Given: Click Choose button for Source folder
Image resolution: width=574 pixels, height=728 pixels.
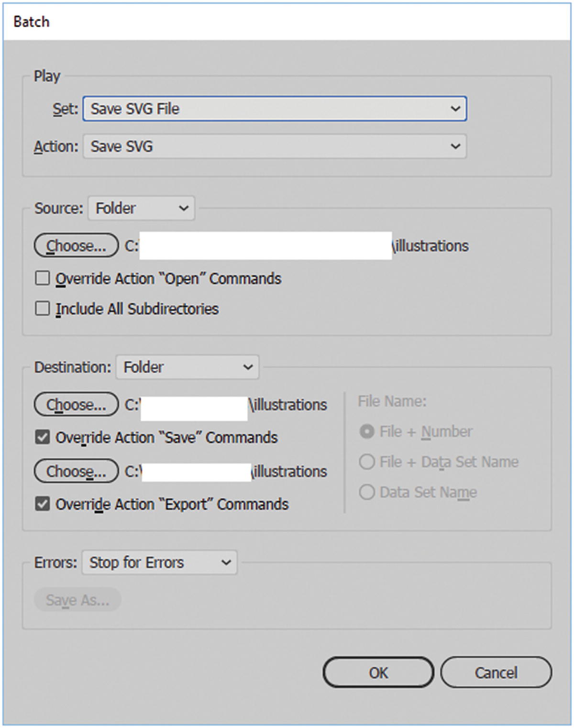Looking at the screenshot, I should pyautogui.click(x=76, y=246).
